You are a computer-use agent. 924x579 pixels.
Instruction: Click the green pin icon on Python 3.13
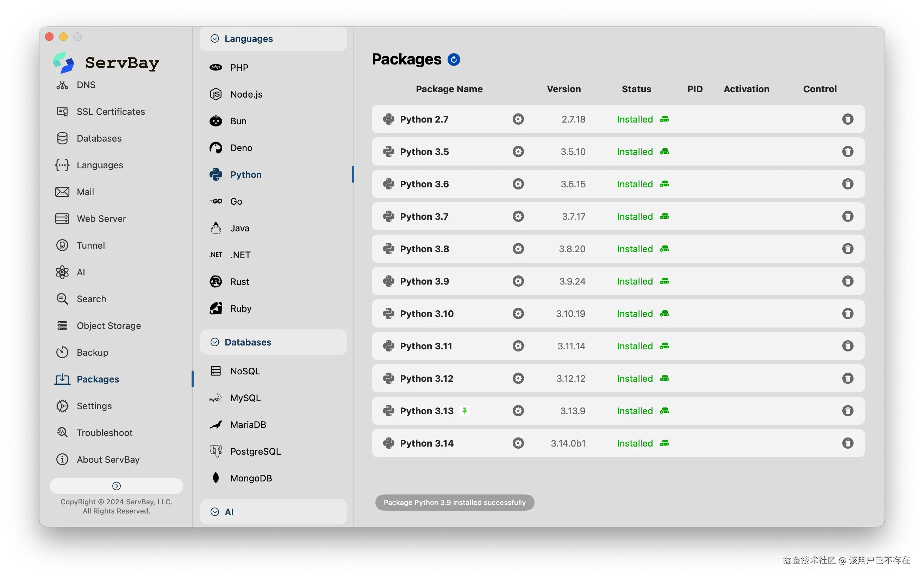point(464,411)
